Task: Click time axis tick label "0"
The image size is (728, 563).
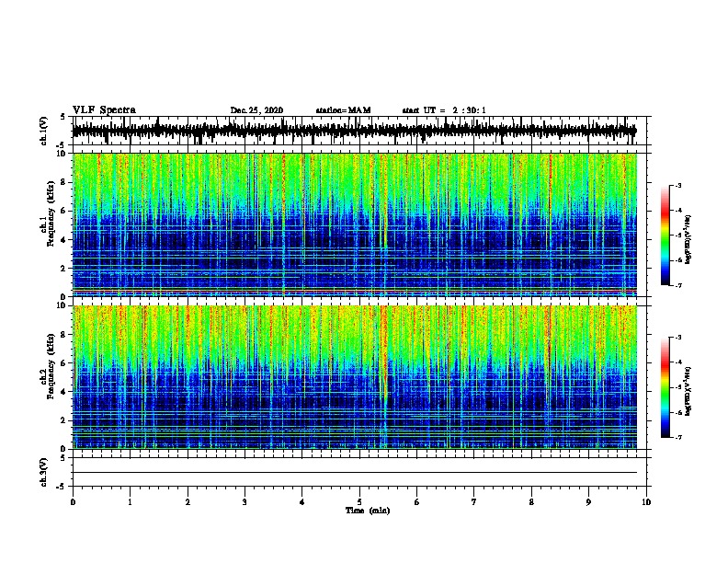Action: (x=73, y=502)
